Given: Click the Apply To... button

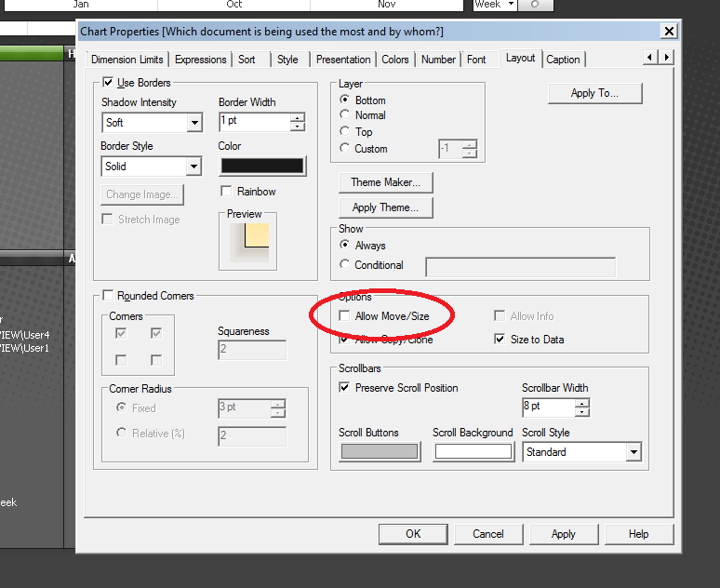Looking at the screenshot, I should [x=594, y=93].
